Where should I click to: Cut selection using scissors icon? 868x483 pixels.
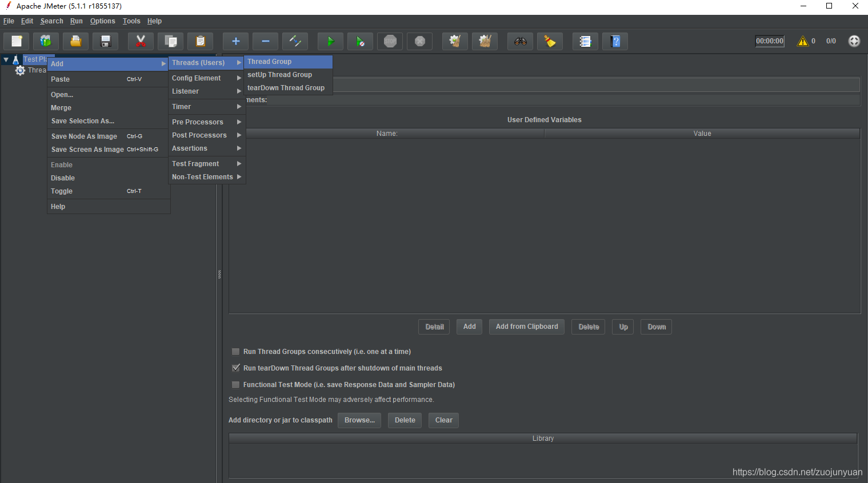coord(141,41)
